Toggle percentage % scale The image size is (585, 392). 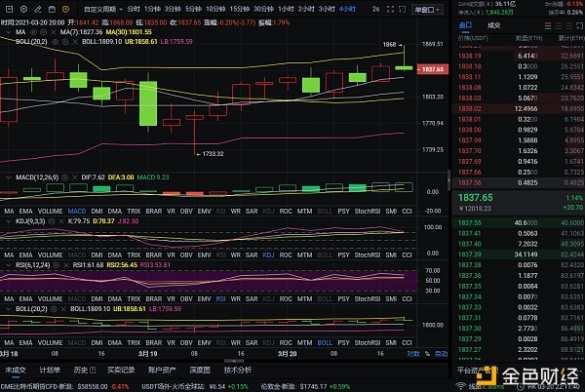click(427, 354)
